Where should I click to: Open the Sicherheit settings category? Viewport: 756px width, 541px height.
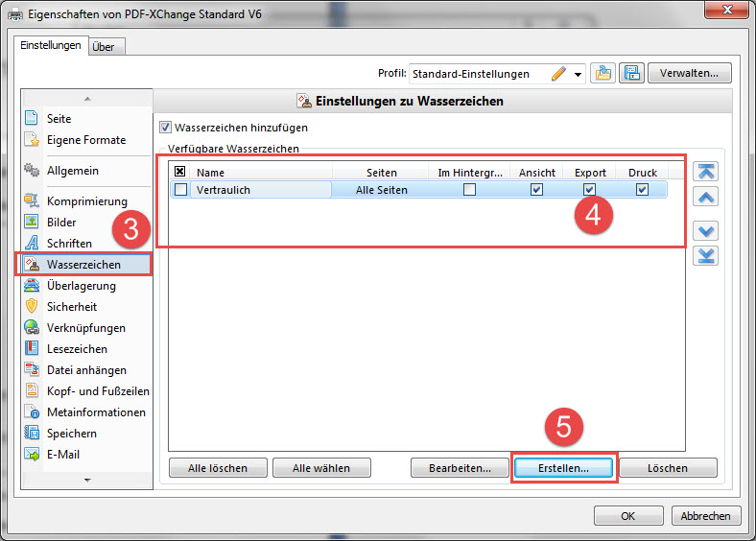click(x=87, y=306)
